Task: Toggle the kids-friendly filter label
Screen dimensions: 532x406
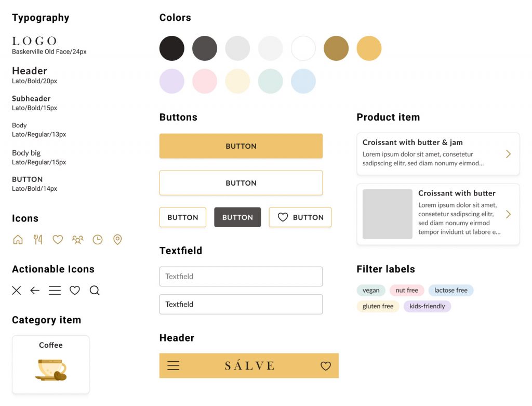Action: 427,306
